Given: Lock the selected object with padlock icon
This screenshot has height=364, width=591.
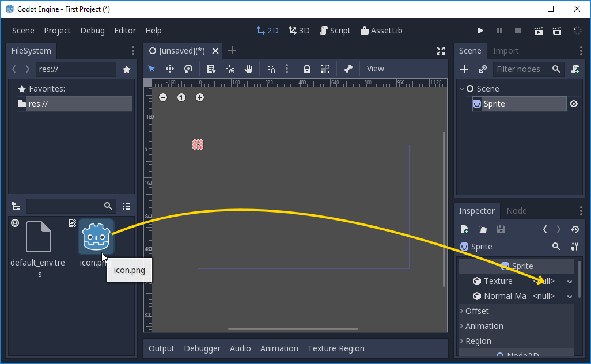Looking at the screenshot, I should coord(307,69).
